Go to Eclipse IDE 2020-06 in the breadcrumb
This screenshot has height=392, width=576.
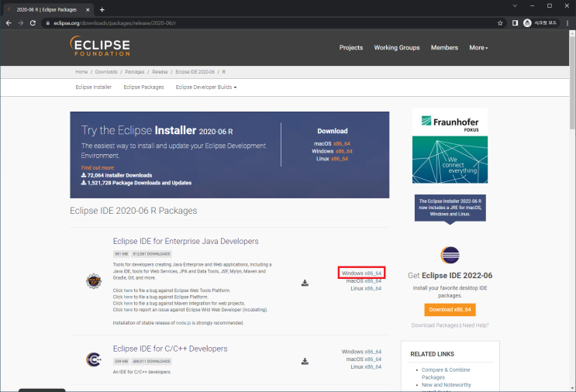click(x=195, y=71)
